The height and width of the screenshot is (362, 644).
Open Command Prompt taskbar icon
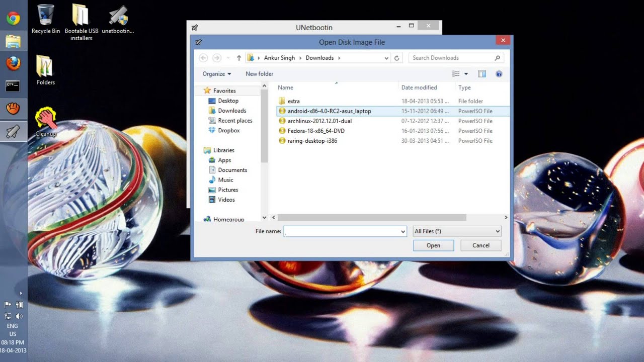coord(13,85)
